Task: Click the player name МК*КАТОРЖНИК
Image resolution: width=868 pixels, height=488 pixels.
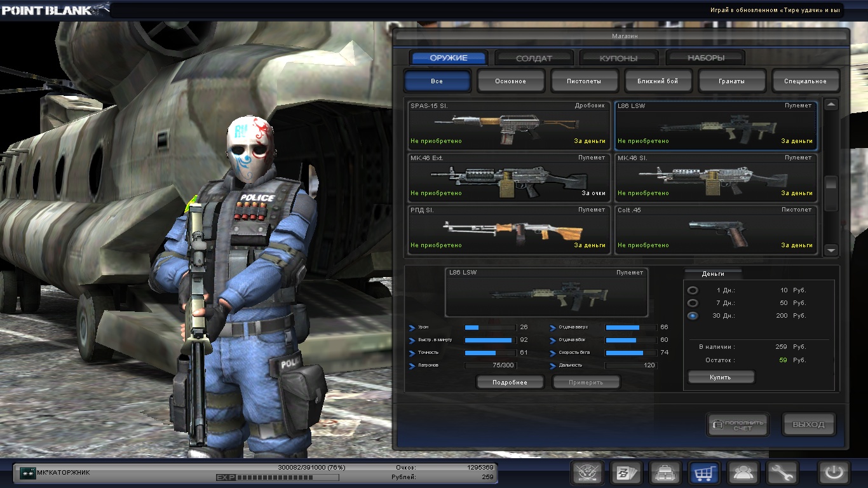Action: [64, 473]
